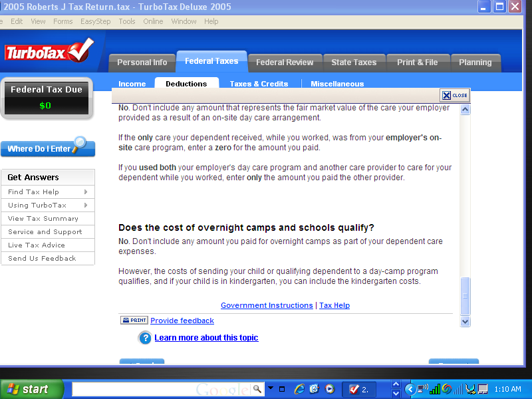The width and height of the screenshot is (532, 399).
Task: Open the Government Instructions link
Action: pos(267,305)
